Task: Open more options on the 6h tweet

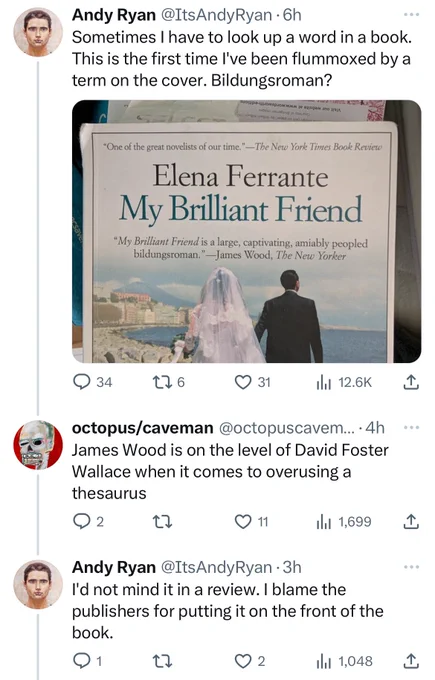Action: point(411,15)
